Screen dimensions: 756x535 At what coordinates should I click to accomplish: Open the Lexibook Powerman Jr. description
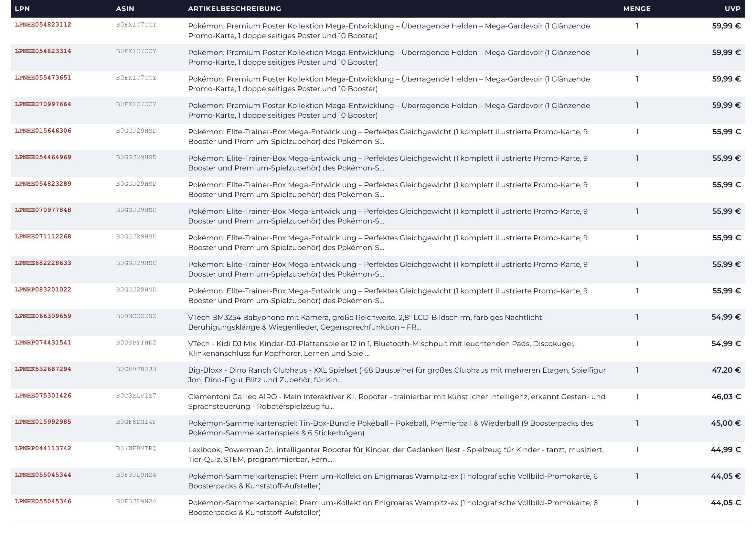[x=396, y=454]
